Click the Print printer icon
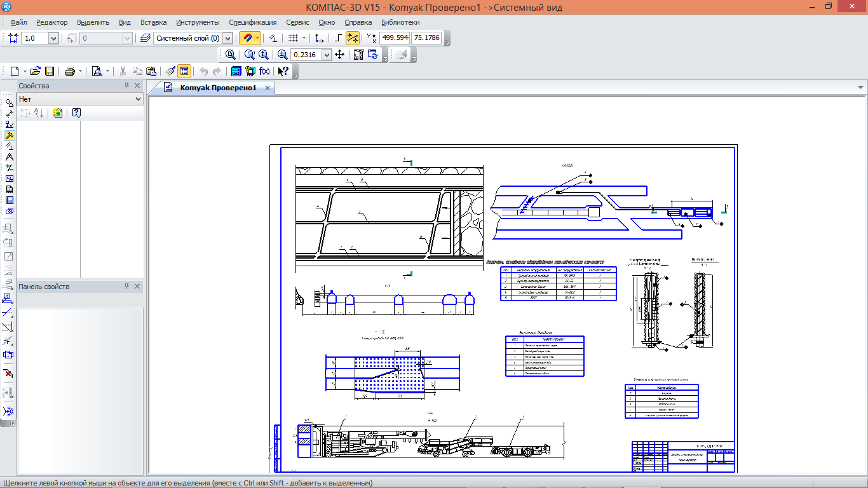Image resolution: width=868 pixels, height=488 pixels. [x=70, y=71]
